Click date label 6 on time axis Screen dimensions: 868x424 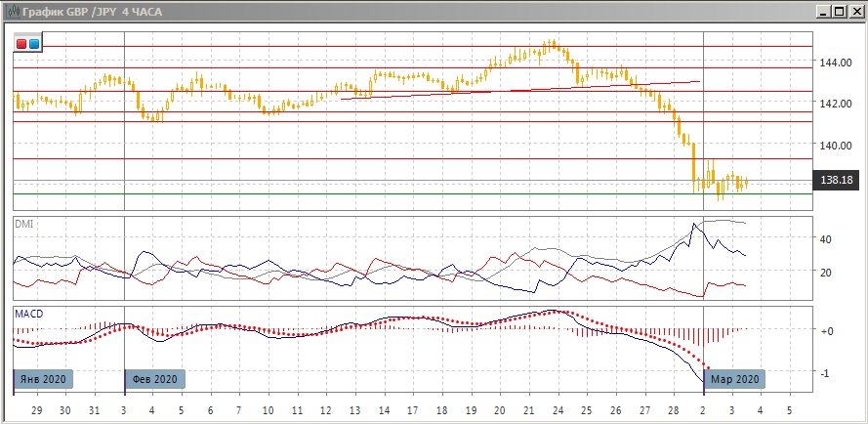(x=210, y=410)
